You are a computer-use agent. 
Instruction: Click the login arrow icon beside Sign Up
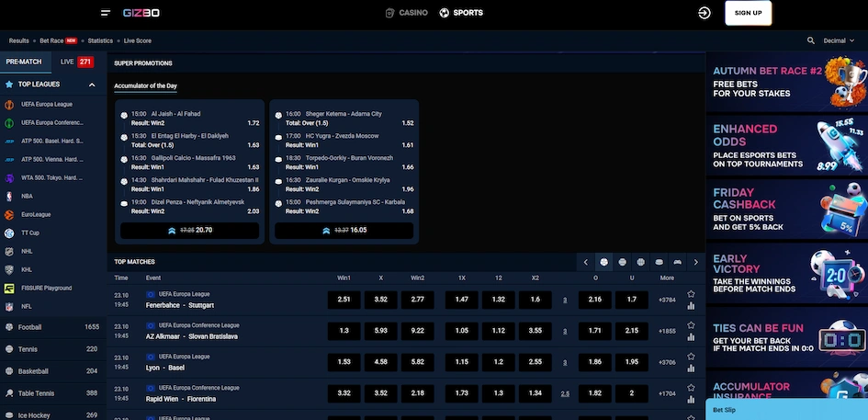705,13
